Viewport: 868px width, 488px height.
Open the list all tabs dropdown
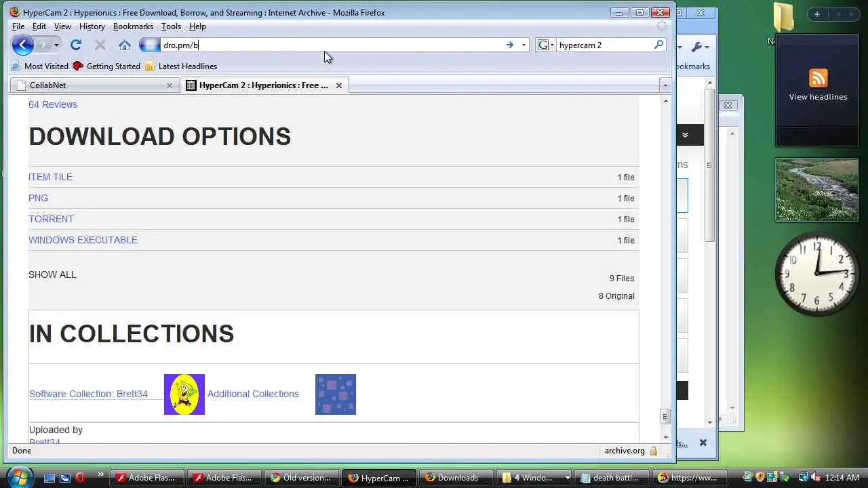(665, 85)
